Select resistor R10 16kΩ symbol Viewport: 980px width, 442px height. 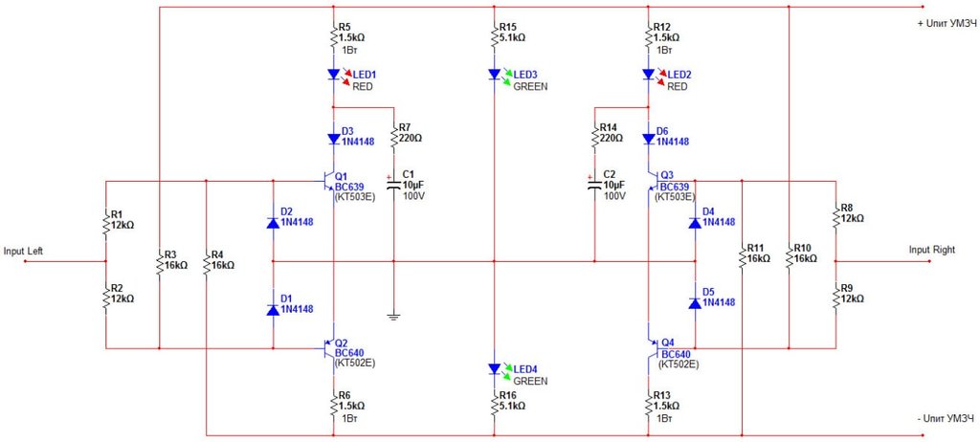click(789, 258)
